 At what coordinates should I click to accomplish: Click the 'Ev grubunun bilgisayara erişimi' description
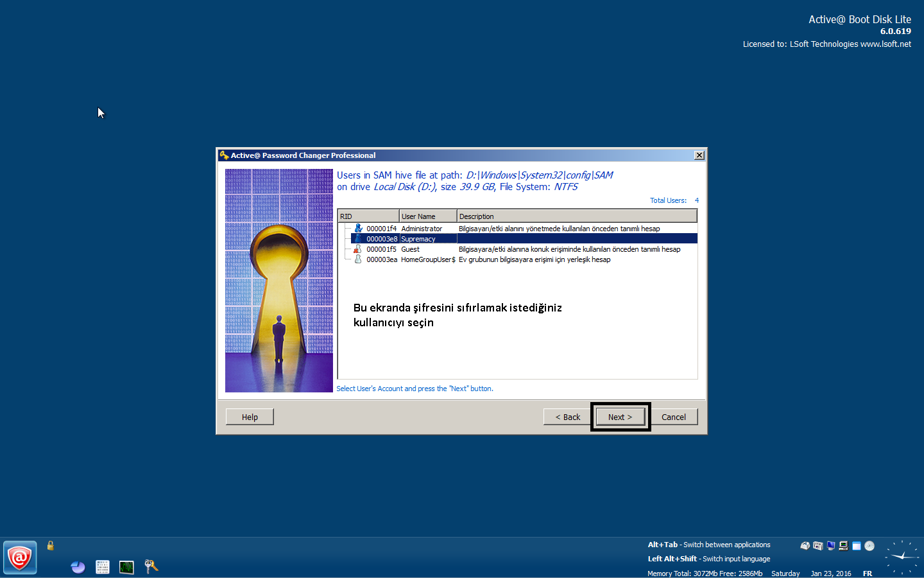click(535, 259)
